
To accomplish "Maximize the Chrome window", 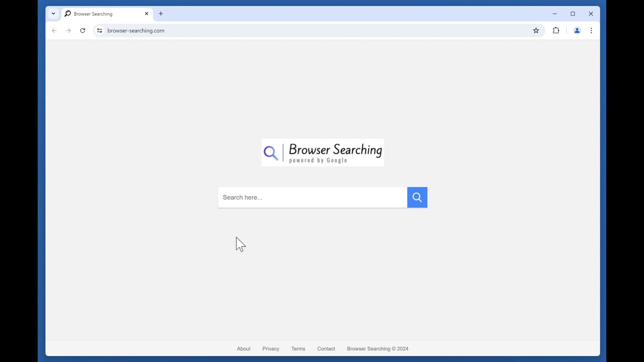I will tap(573, 14).
